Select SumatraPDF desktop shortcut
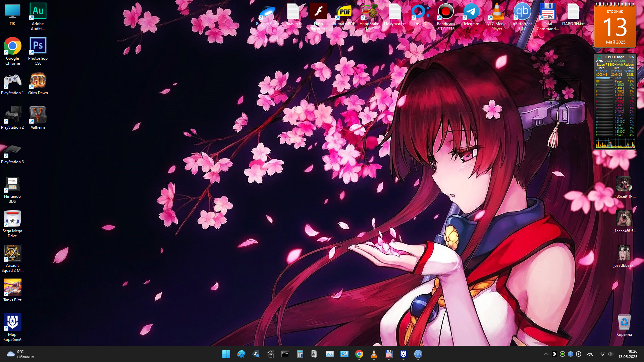 344,17
